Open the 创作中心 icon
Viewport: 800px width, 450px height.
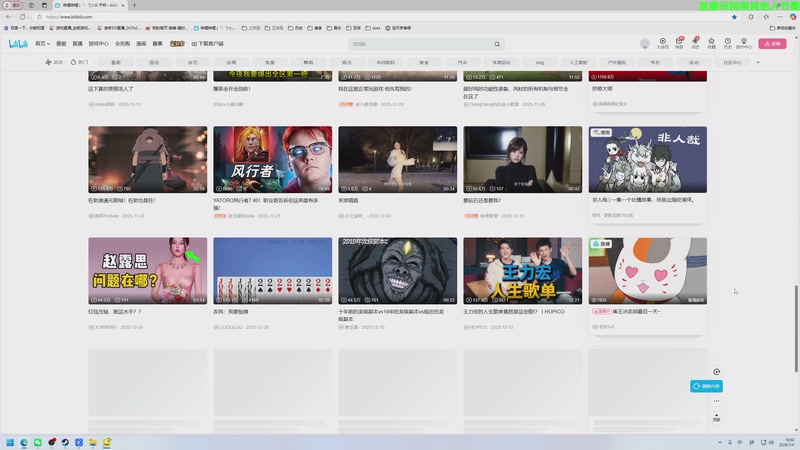(744, 43)
